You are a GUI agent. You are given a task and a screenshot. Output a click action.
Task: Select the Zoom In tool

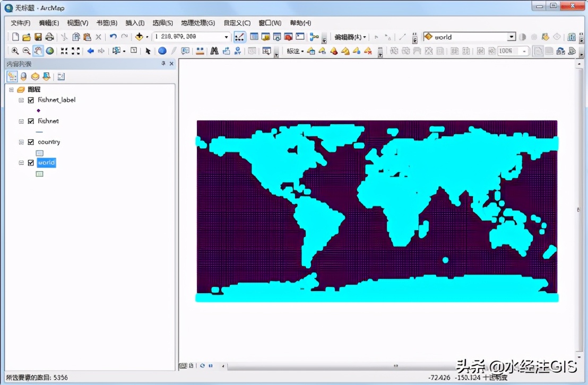tap(15, 51)
